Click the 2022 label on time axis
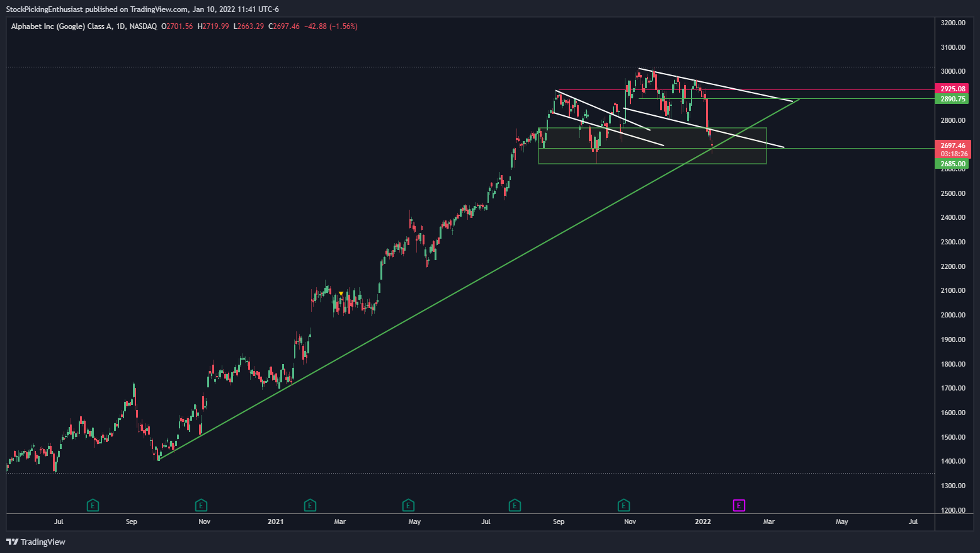This screenshot has height=553, width=980. click(x=703, y=522)
